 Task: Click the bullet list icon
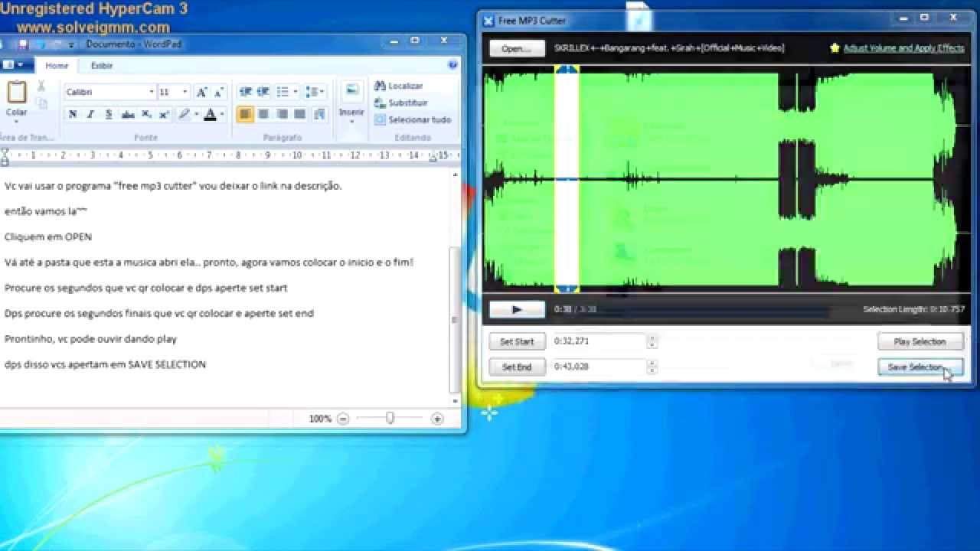(x=282, y=92)
